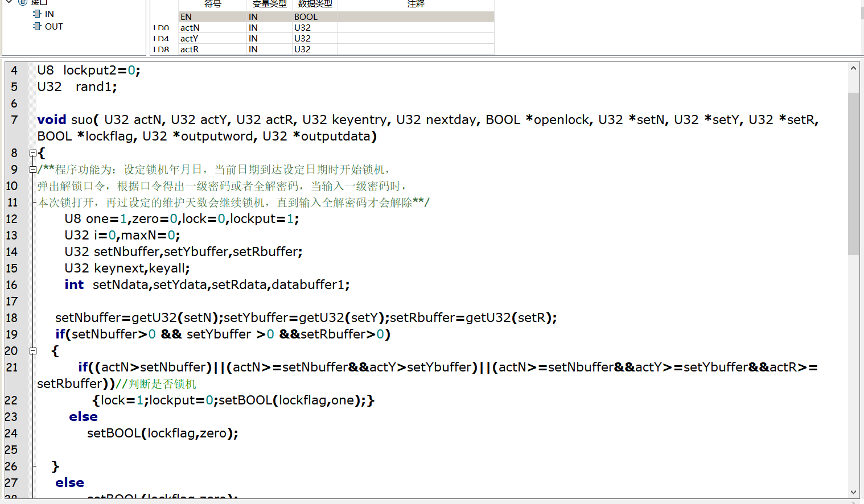Click 'lockput2' on line 4
The height and width of the screenshot is (504, 864).
(89, 71)
